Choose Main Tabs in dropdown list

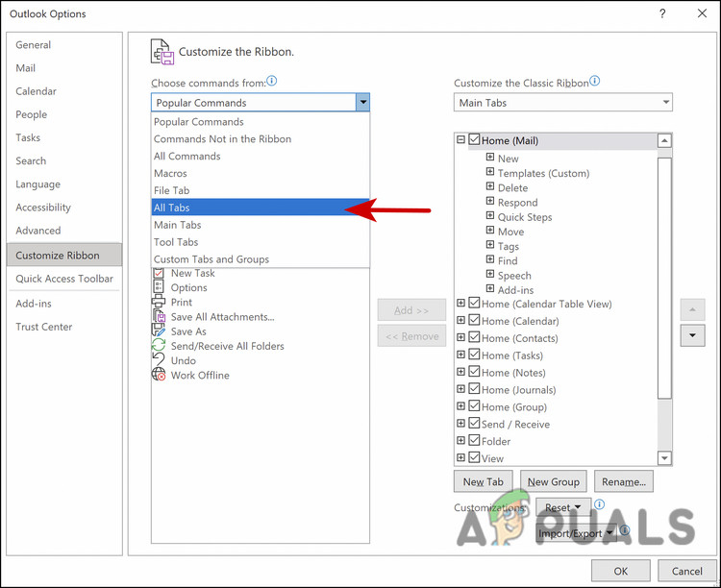(261, 225)
